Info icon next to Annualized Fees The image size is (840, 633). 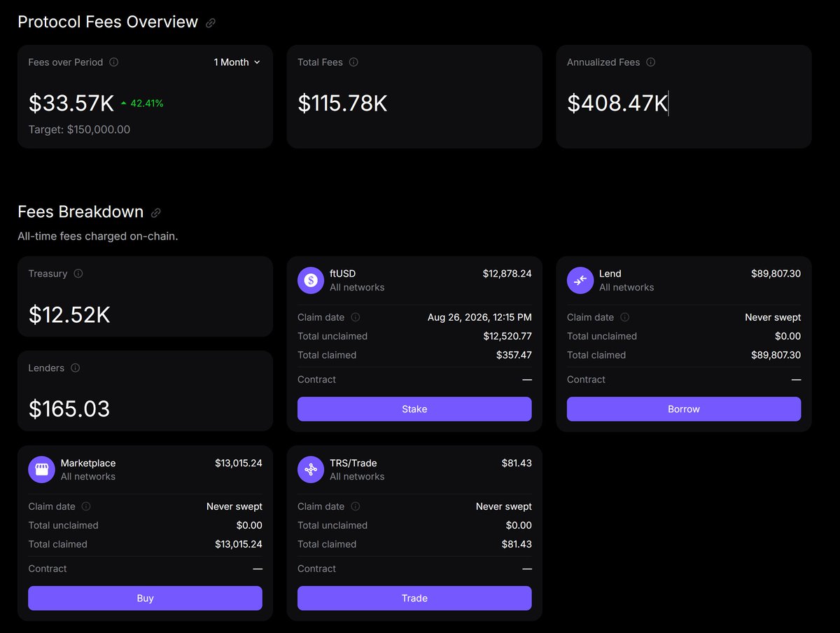651,62
